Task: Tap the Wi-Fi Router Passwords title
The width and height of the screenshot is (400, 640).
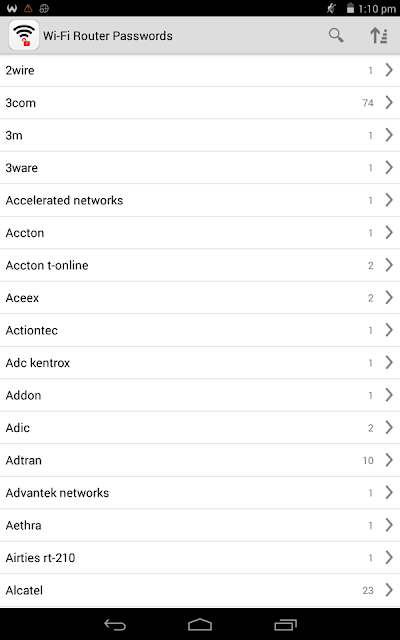Action: tap(108, 36)
